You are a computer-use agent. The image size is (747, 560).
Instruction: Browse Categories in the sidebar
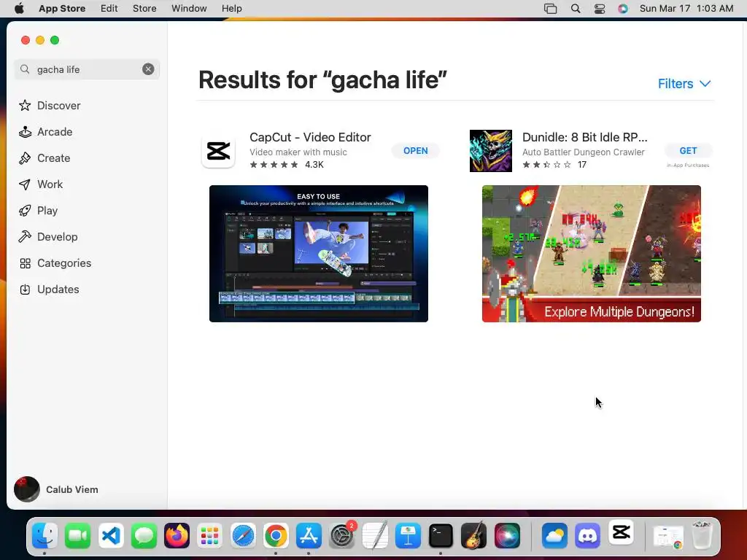55,262
